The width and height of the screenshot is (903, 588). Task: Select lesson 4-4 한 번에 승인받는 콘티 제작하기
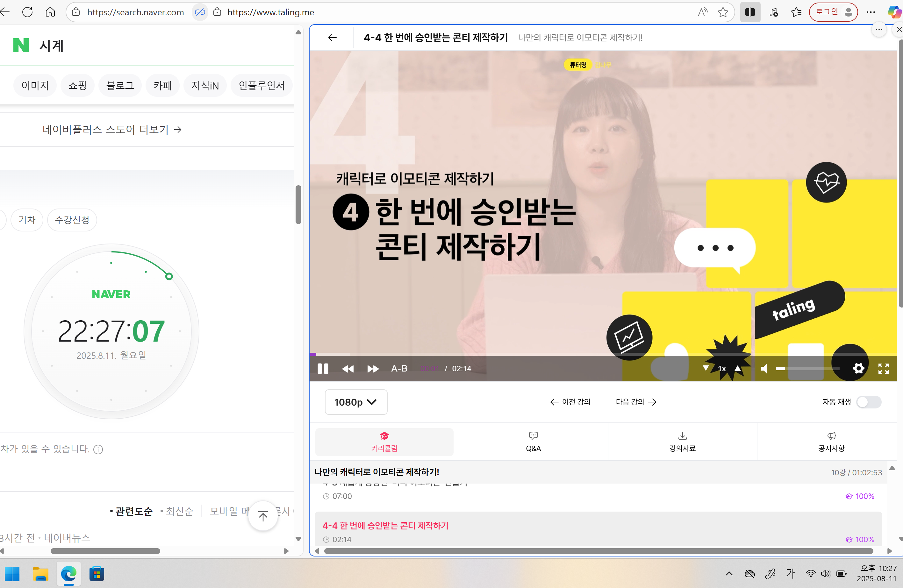385,526
